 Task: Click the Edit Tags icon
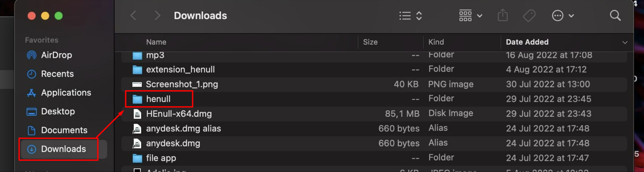pos(529,16)
